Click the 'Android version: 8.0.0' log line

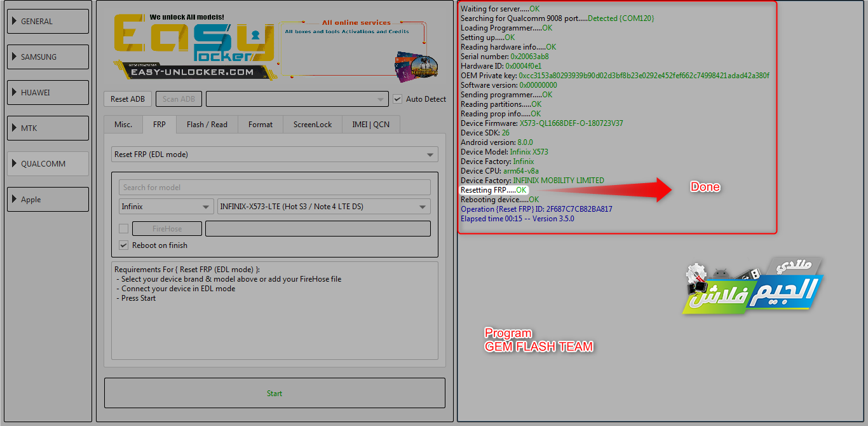497,142
